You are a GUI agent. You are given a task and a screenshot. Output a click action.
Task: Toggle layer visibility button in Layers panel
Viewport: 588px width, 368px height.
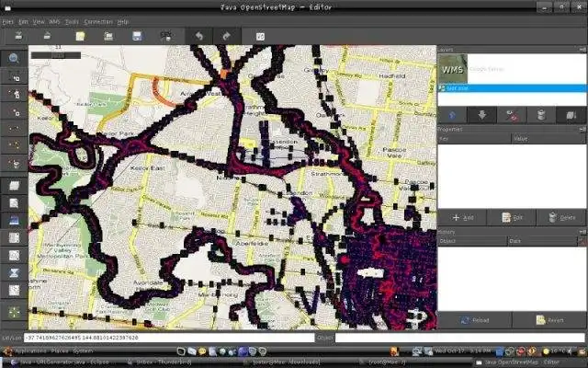[511, 114]
